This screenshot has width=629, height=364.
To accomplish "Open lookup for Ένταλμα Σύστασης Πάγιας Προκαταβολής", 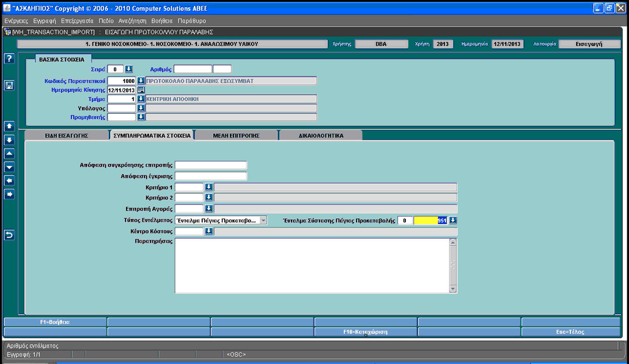I will pyautogui.click(x=453, y=221).
